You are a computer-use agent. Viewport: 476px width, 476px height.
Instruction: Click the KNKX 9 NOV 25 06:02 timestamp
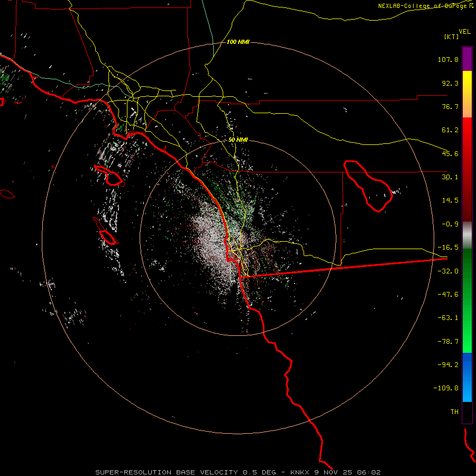335,472
